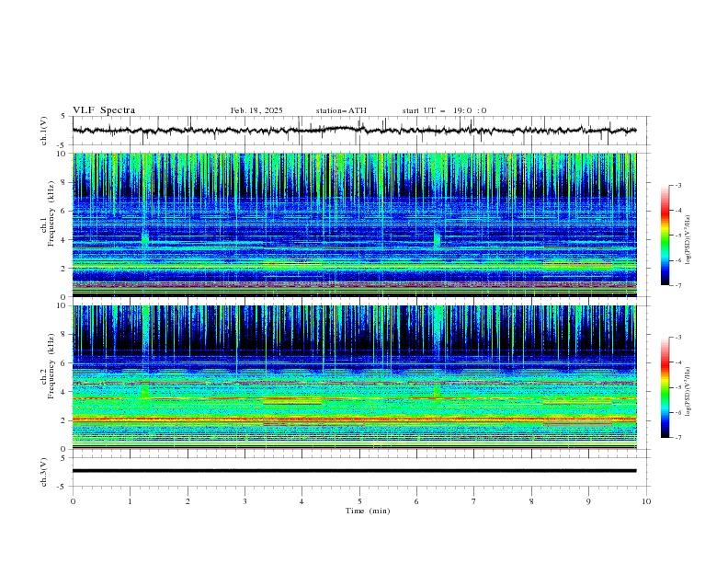Click the 'station=ATH' label
728x563 pixels.
(341, 110)
